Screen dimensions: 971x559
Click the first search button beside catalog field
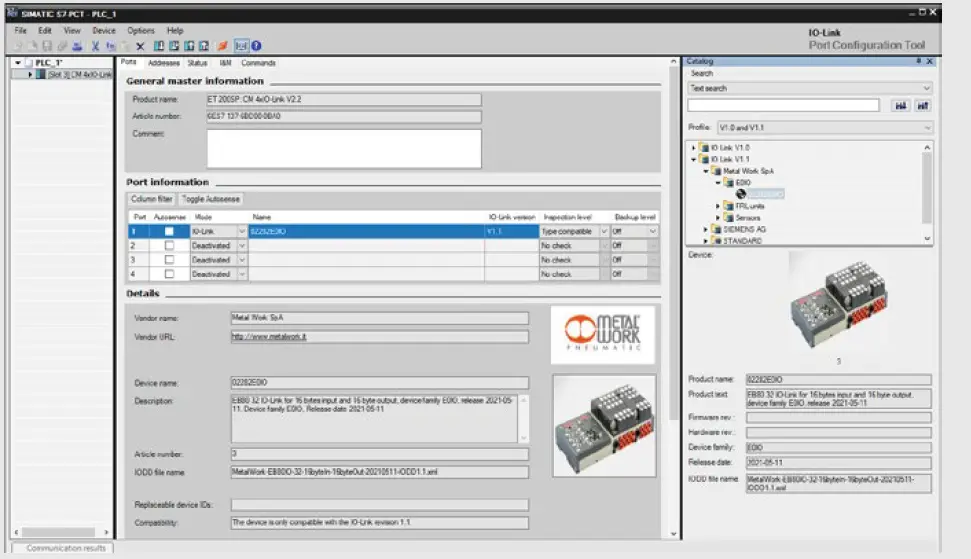(900, 105)
